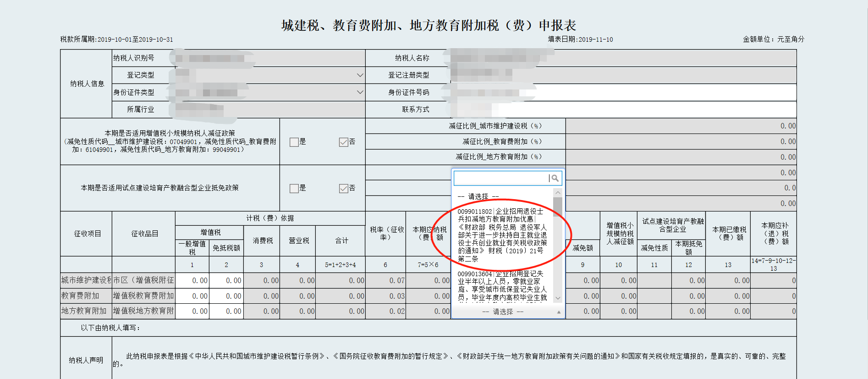Open the 身份证件类型 dropdown chevron

point(360,92)
